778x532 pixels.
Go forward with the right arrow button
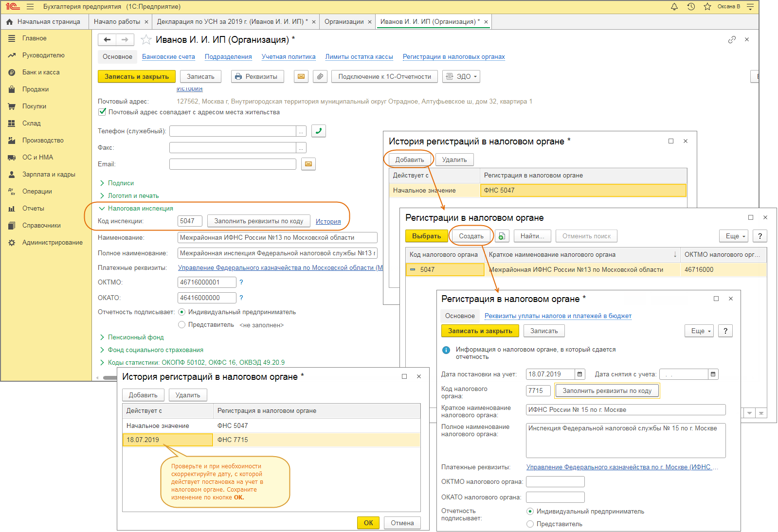pyautogui.click(x=125, y=40)
